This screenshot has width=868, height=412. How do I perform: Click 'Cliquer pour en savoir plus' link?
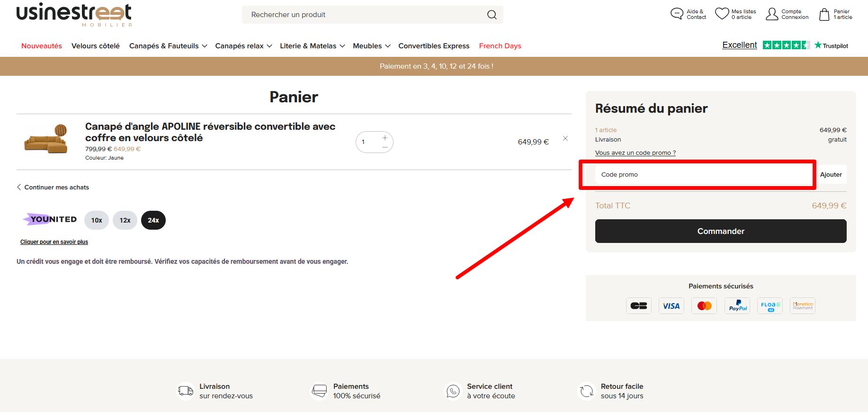(54, 242)
